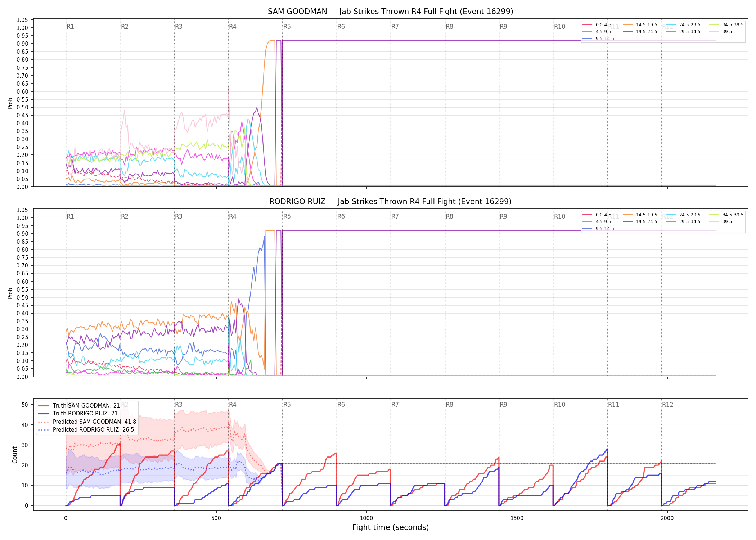The image size is (756, 540).
Task: Click the R5 round marker in RODRIGO RUIZ chart
Action: click(x=287, y=216)
